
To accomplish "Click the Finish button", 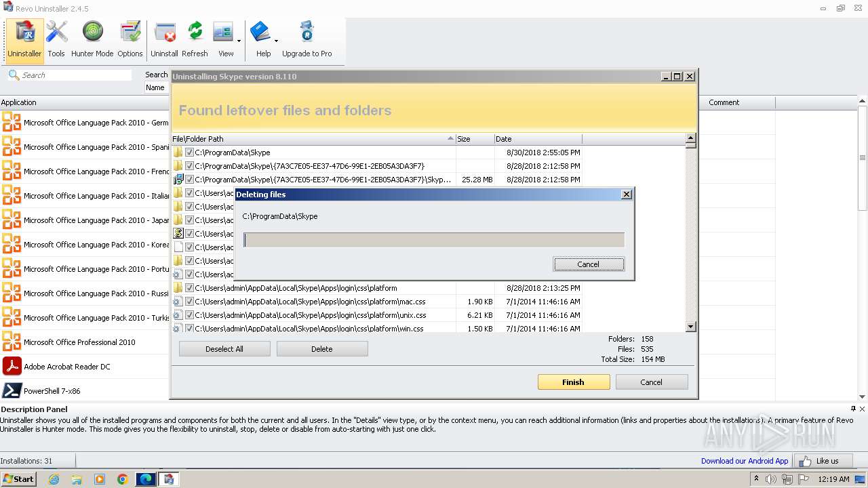I will (574, 382).
